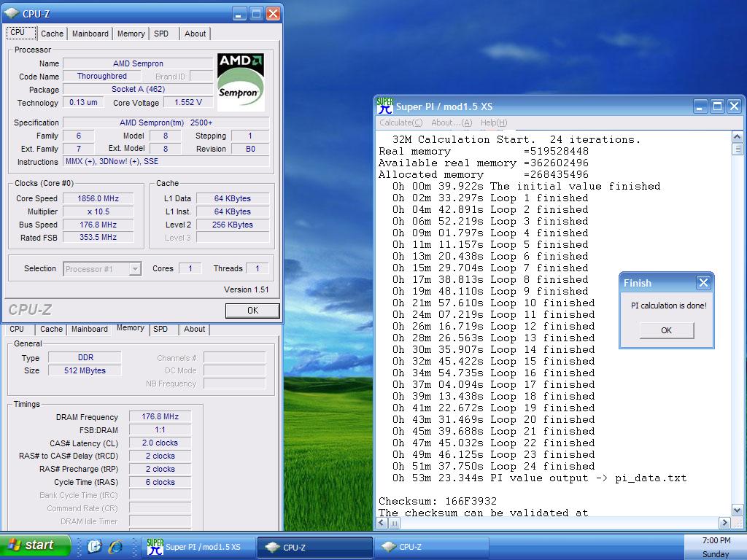This screenshot has height=560, width=747.
Task: Click Rated FSB value 353.5 MHz
Action: 98,237
